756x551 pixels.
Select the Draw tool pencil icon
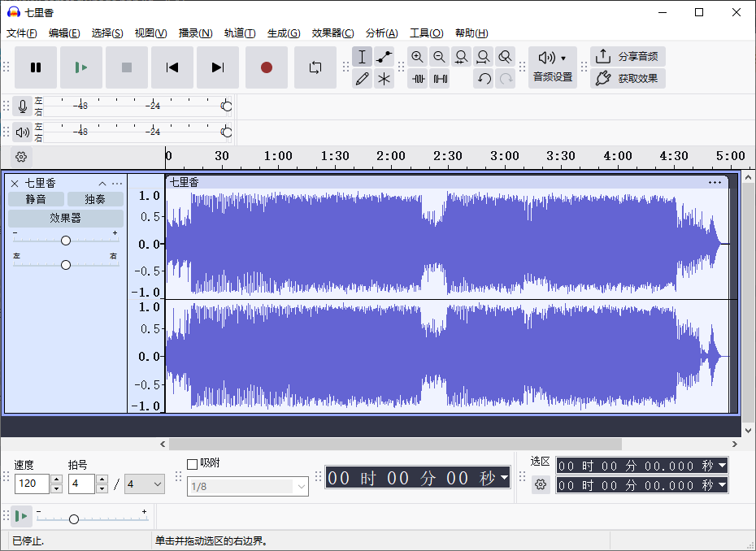pos(362,78)
